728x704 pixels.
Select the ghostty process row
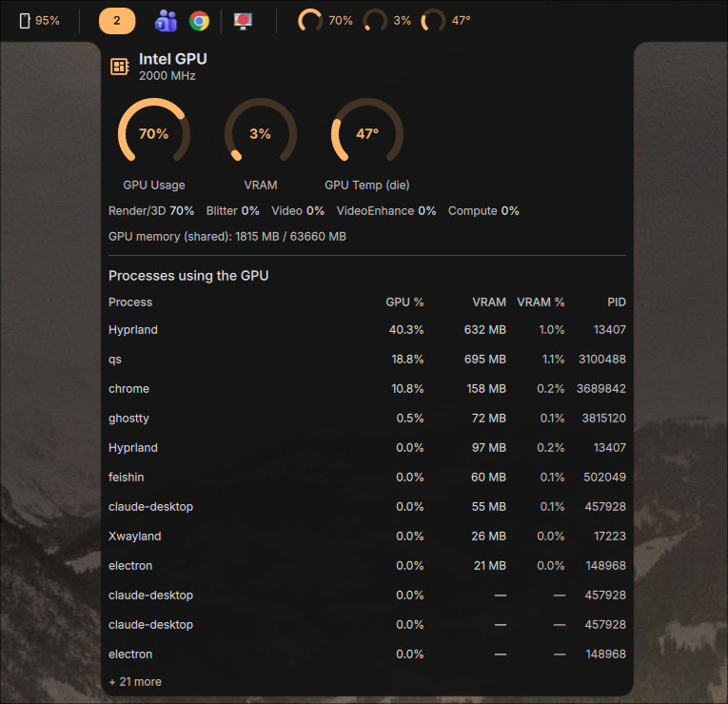[x=367, y=419]
